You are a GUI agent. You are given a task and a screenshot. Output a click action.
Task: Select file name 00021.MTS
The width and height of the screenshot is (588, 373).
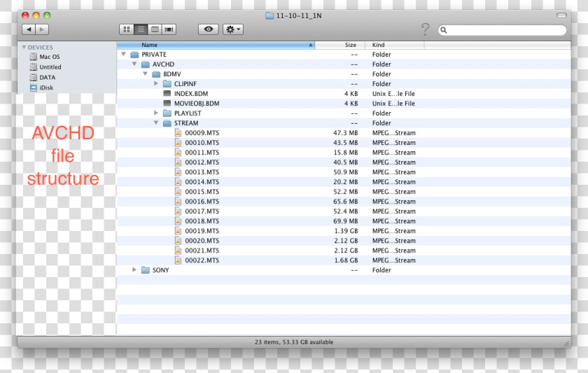tap(202, 251)
